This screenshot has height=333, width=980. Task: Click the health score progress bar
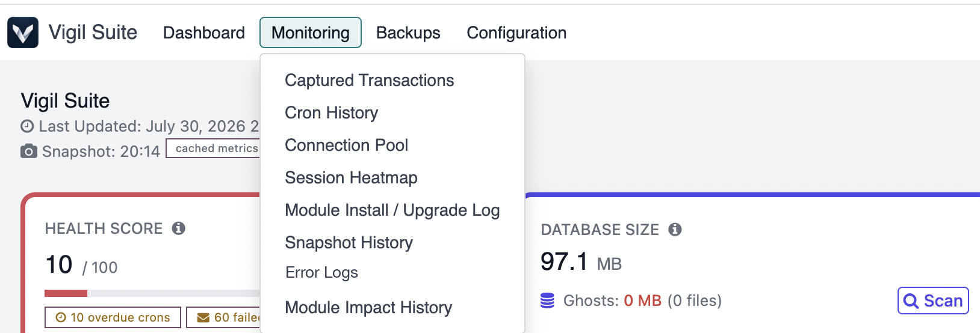(x=152, y=293)
